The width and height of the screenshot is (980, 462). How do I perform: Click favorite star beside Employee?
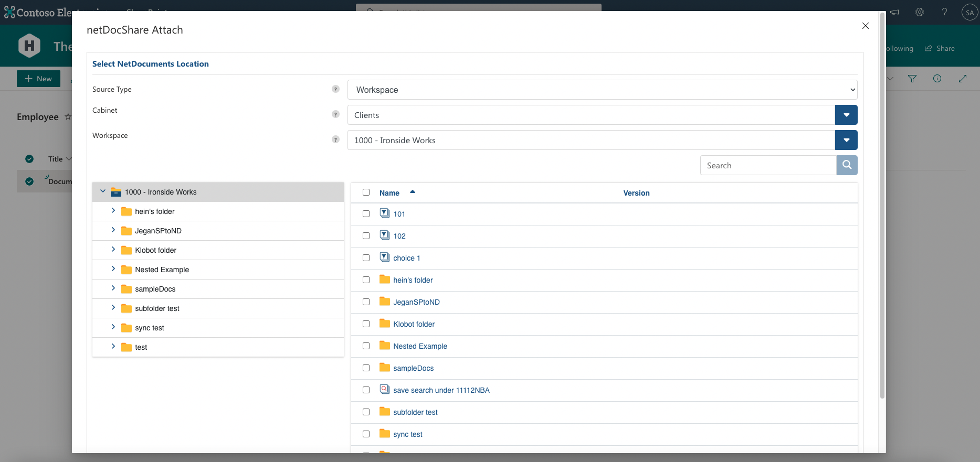[x=68, y=116]
